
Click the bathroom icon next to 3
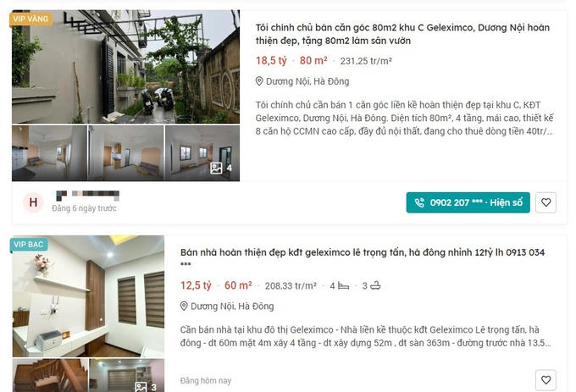coord(375,285)
